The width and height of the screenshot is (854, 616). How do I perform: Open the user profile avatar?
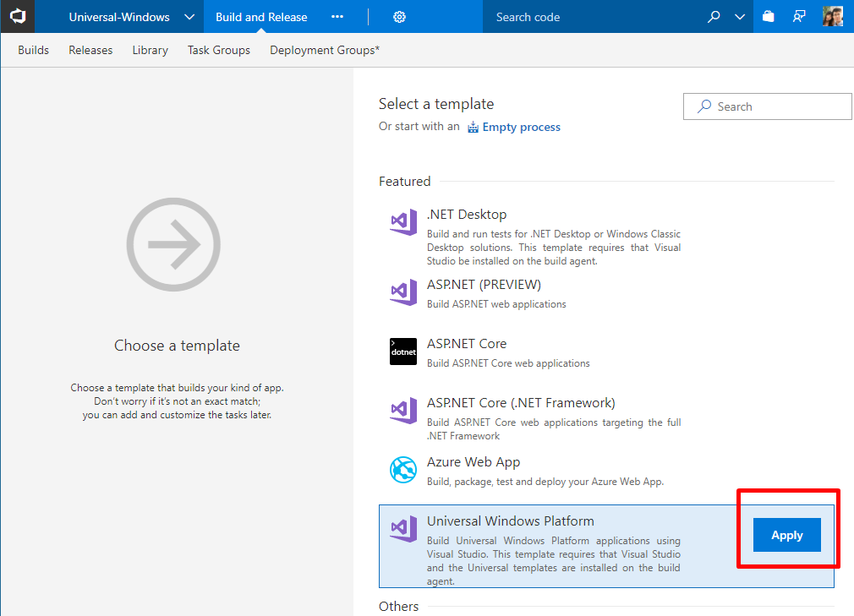tap(833, 16)
